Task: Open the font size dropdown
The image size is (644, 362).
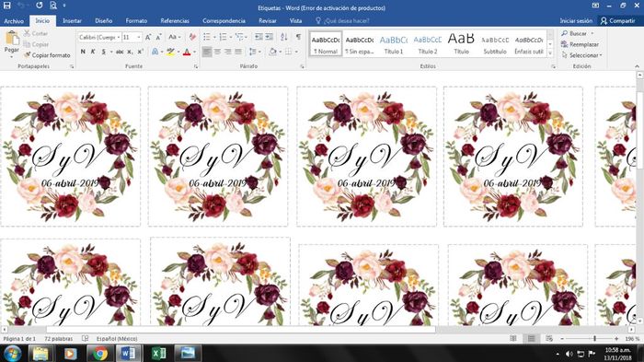Action: click(132, 37)
